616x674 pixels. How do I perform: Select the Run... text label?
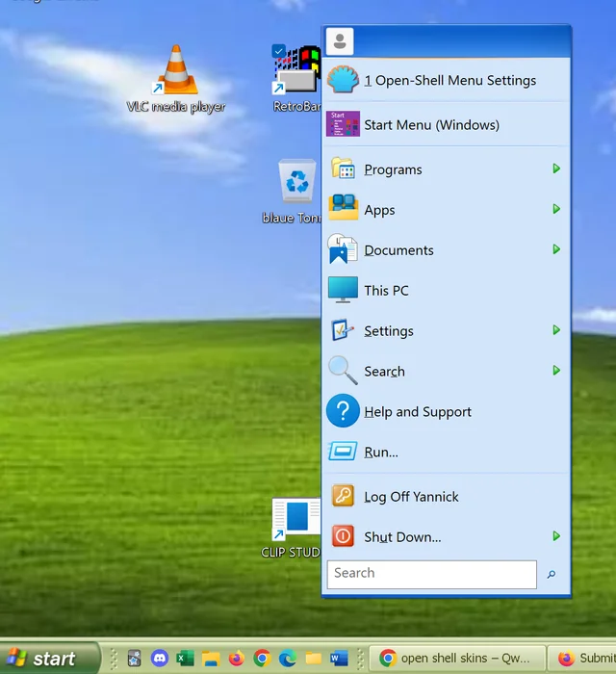(381, 453)
